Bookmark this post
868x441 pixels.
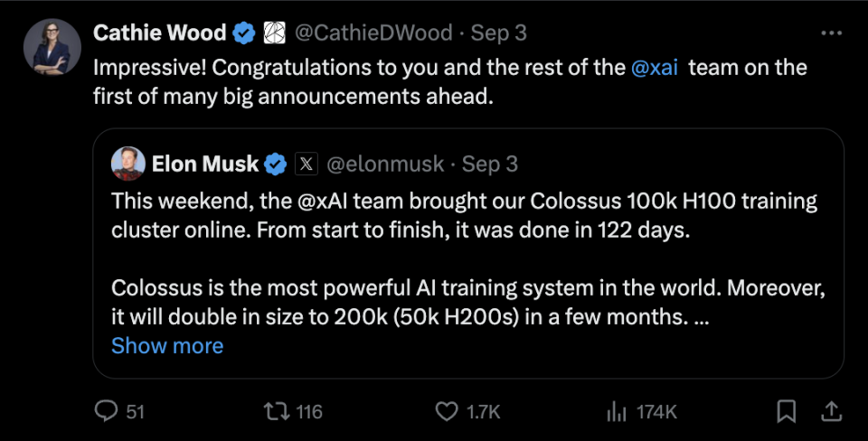(787, 411)
